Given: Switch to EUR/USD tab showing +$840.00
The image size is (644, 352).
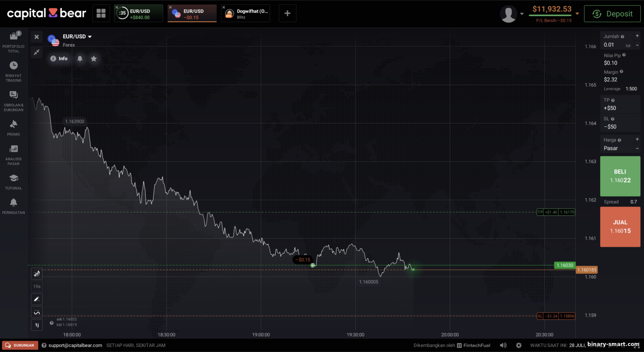Looking at the screenshot, I should pos(139,14).
